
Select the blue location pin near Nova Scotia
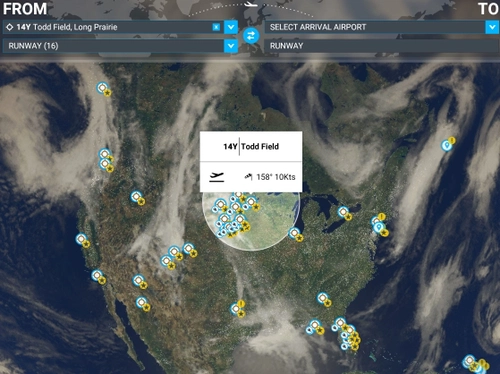click(x=446, y=145)
